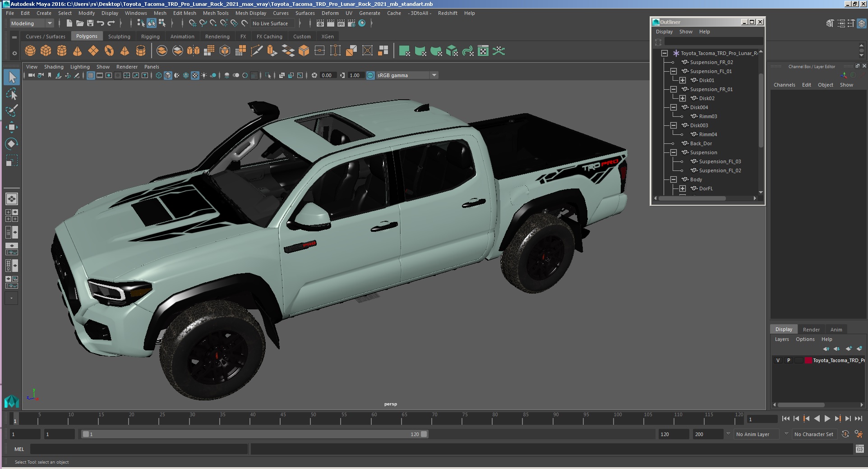
Task: Click the Multi-Cut tool shelf icon
Action: (256, 51)
